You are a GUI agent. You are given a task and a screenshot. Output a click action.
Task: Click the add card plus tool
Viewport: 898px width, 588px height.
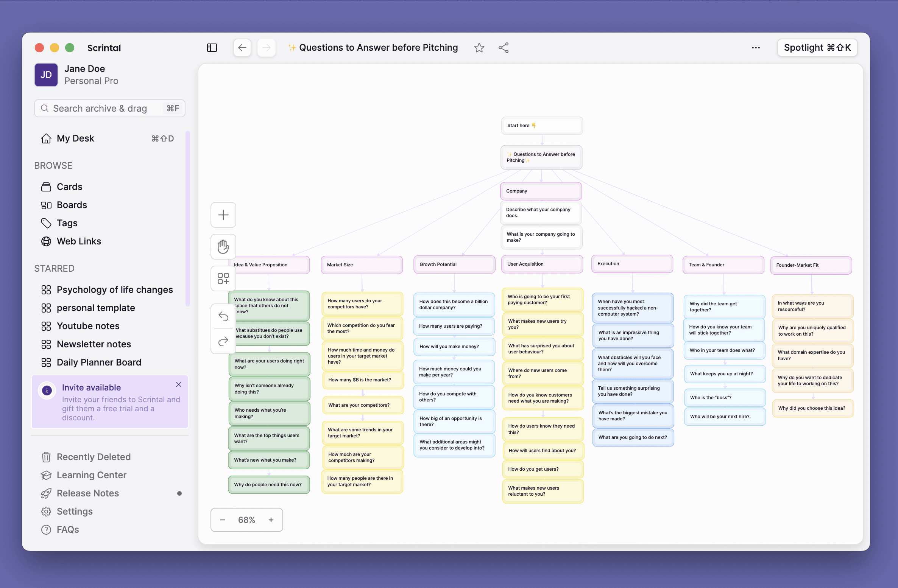(223, 215)
